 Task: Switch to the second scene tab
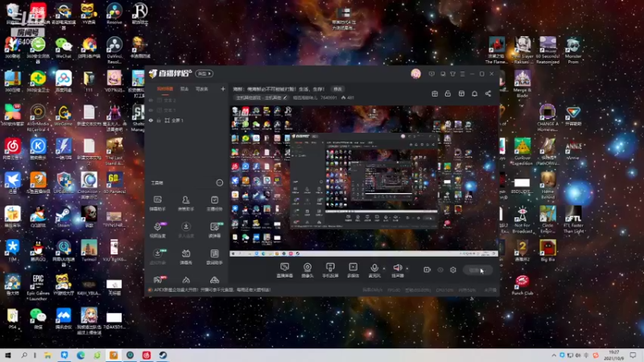(x=184, y=89)
